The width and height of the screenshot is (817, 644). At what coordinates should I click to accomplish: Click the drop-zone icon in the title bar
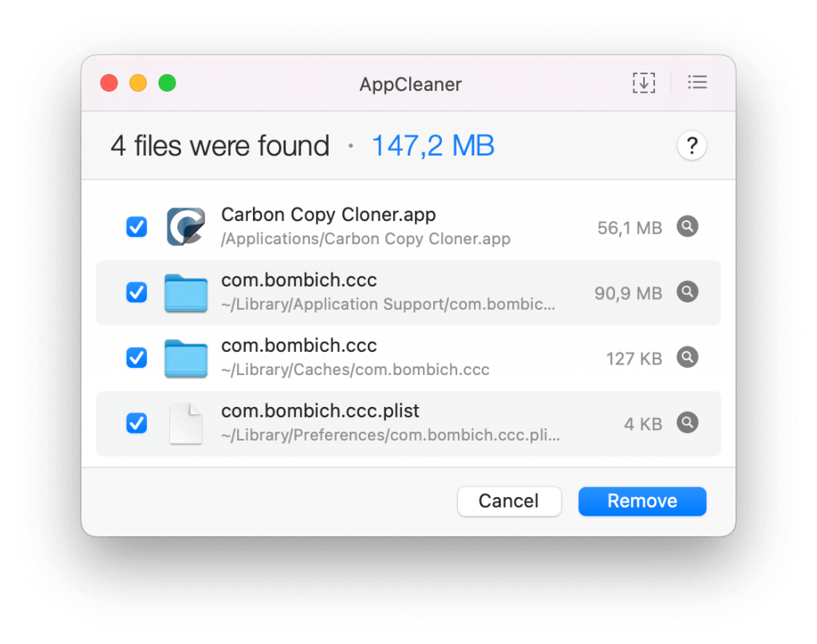[643, 83]
